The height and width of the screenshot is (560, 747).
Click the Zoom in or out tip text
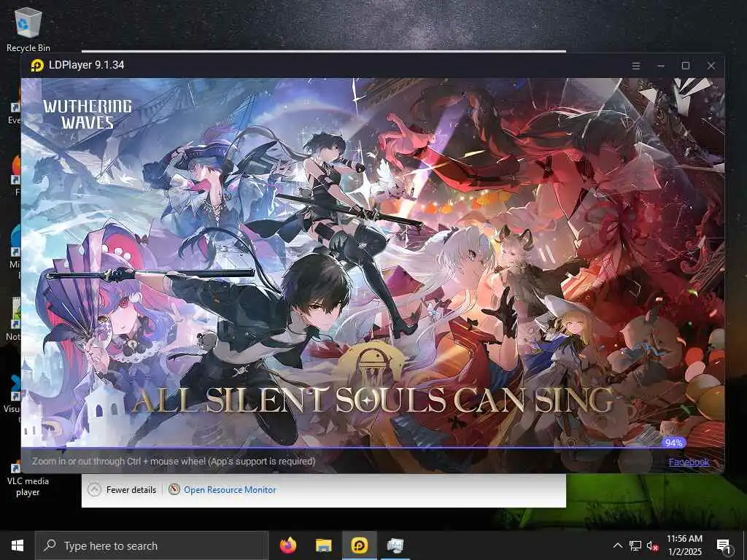(174, 462)
